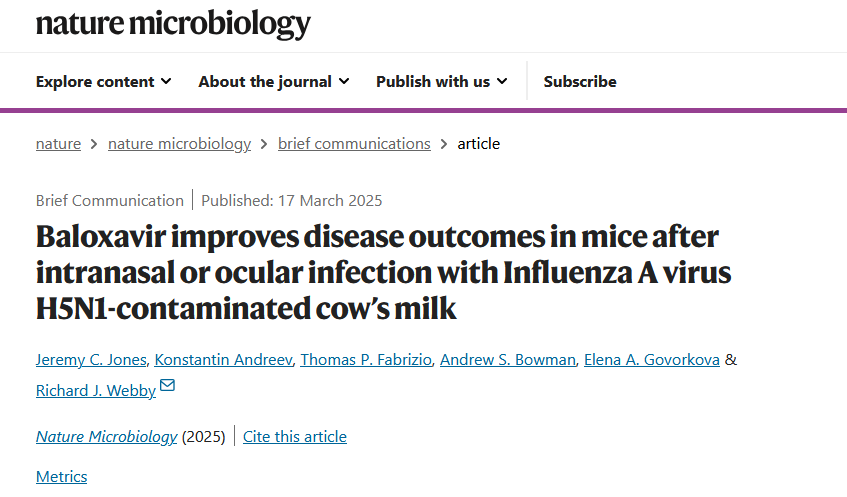The width and height of the screenshot is (847, 497).
Task: Click the envelope icon beside Richard J. Webby
Action: tap(168, 387)
